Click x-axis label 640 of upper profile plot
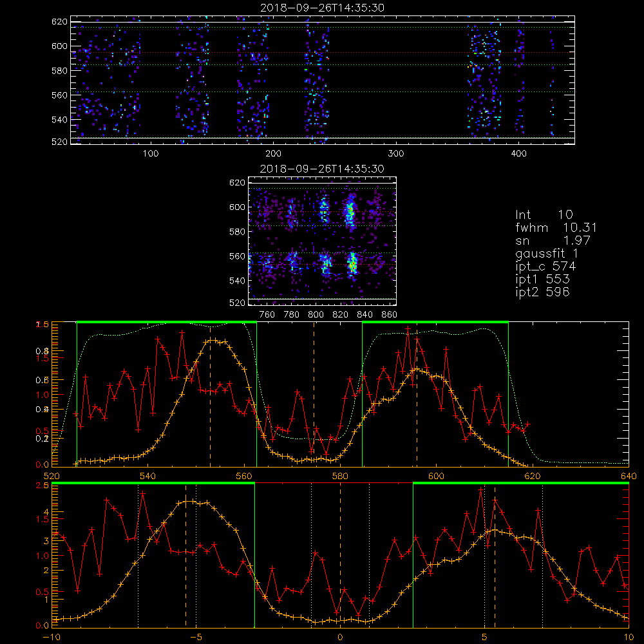644x644 pixels. [x=629, y=476]
